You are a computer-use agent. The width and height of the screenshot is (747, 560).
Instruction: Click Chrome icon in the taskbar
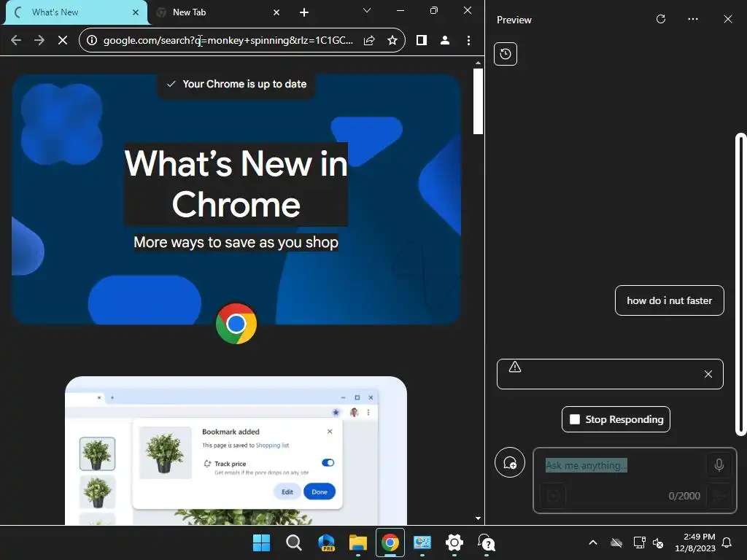390,542
